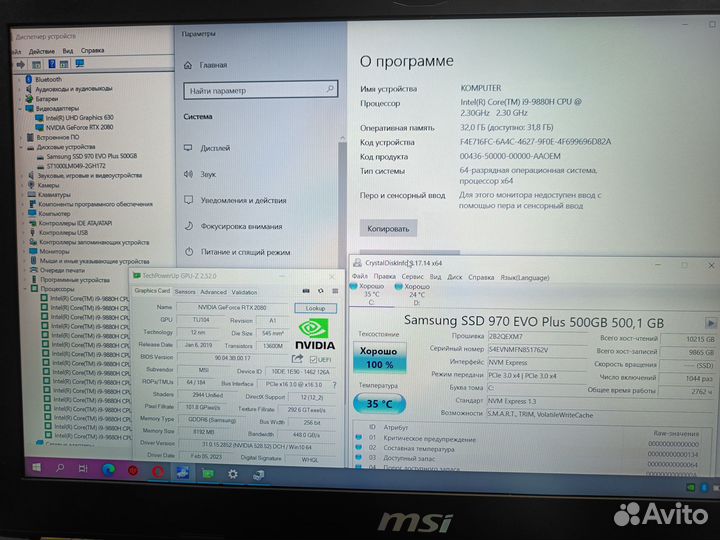Open Действие menu in Device Manager
The width and height of the screenshot is (720, 540).
(41, 51)
